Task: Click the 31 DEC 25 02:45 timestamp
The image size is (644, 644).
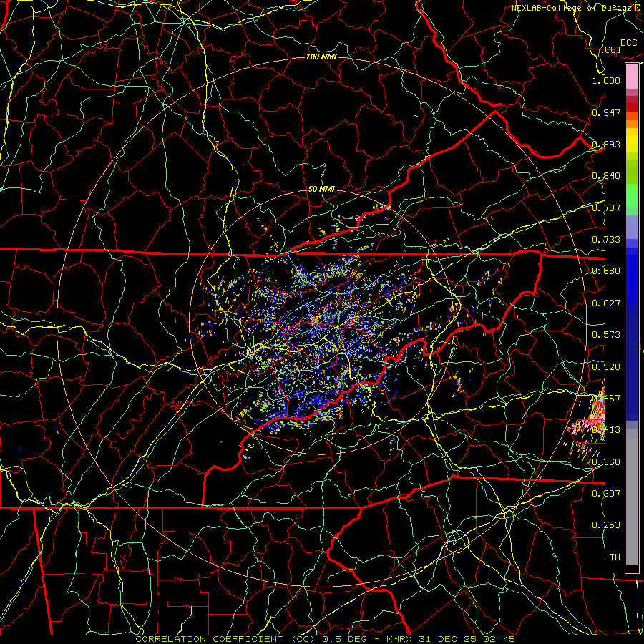Action: pyautogui.click(x=467, y=639)
